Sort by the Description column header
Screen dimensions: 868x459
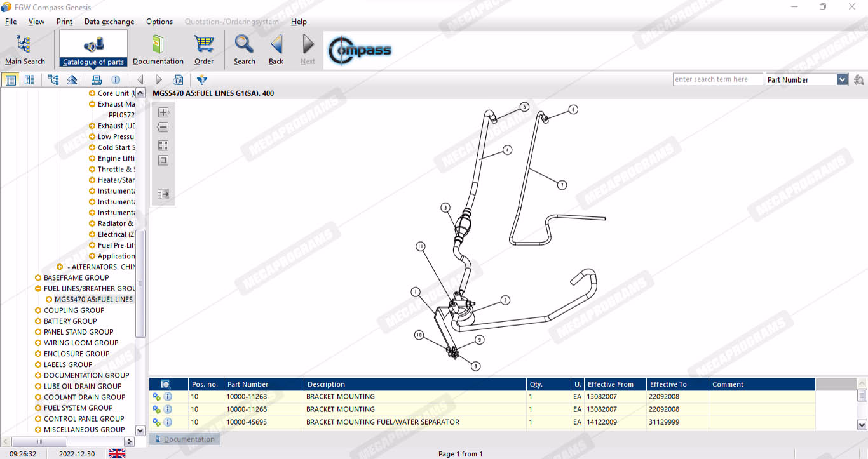416,384
